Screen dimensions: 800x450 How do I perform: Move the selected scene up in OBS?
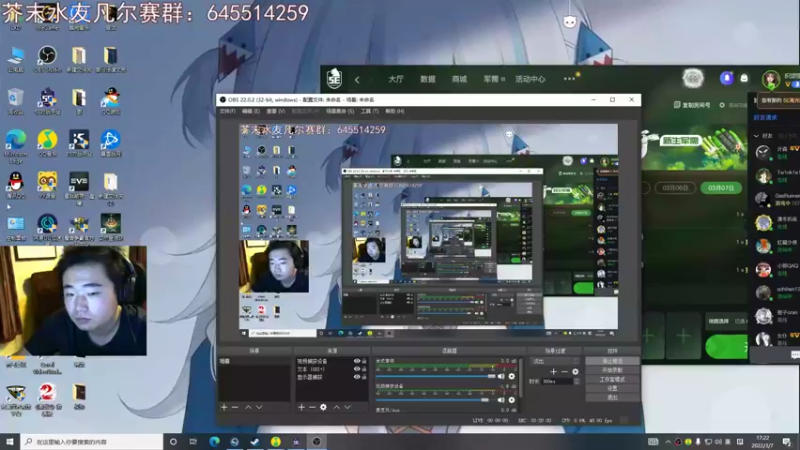(248, 407)
